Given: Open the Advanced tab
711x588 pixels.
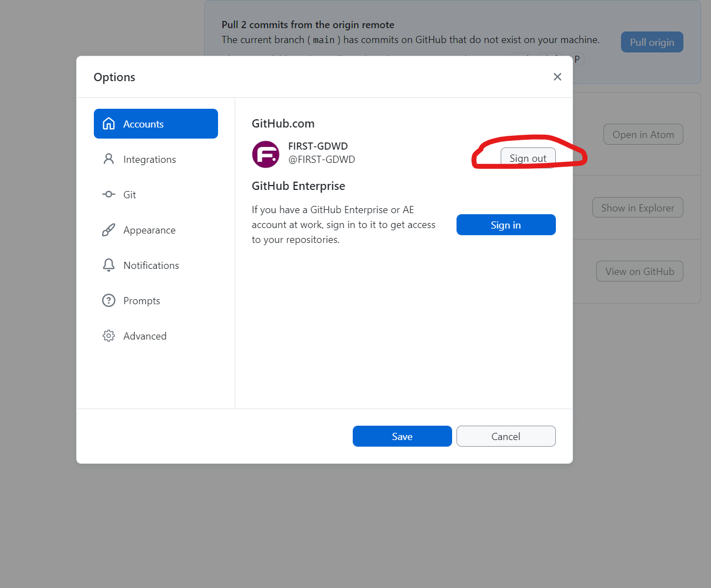Looking at the screenshot, I should (156, 336).
